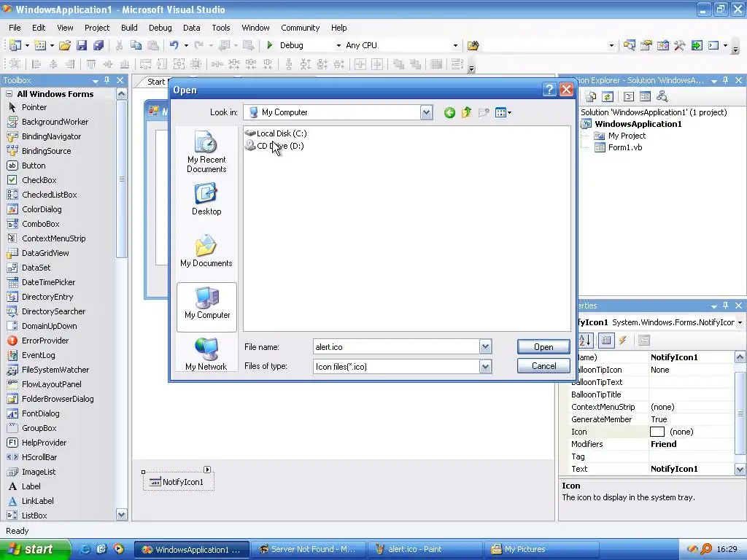This screenshot has width=747, height=560.
Task: Click the Go Back arrow in Open dialog
Action: [449, 113]
